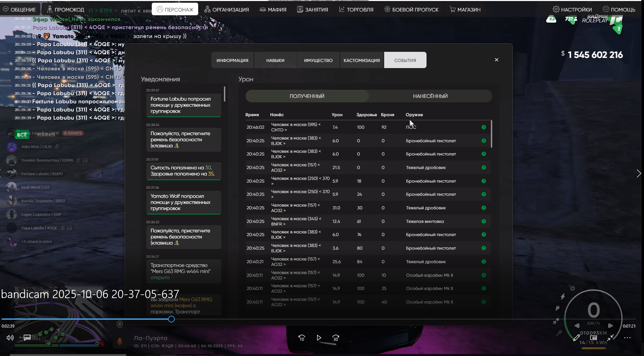Skip back 10 seconds
The width and height of the screenshot is (644, 356).
tap(302, 338)
